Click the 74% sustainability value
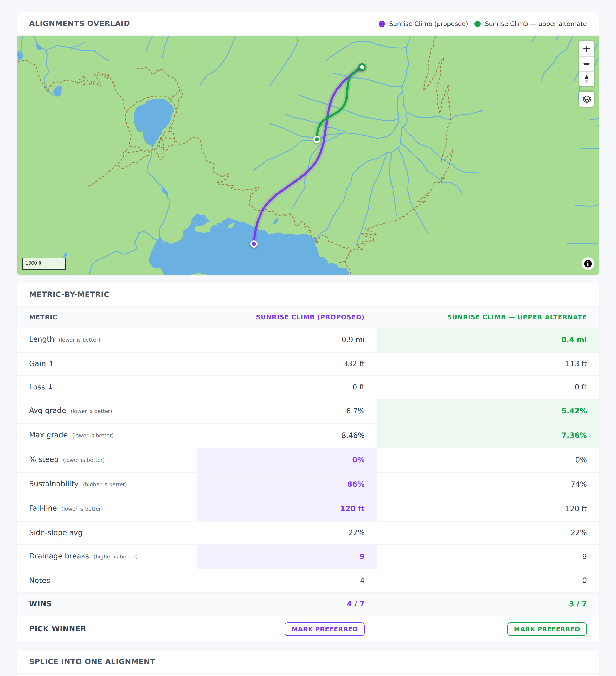 tap(579, 484)
